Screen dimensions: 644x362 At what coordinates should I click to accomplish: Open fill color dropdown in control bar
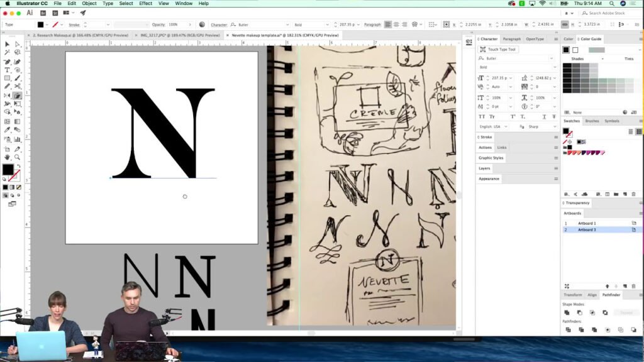[x=47, y=25]
